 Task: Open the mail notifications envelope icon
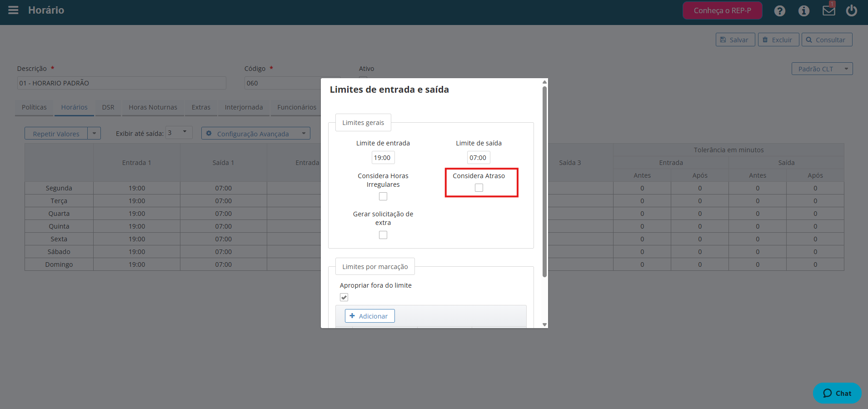828,10
